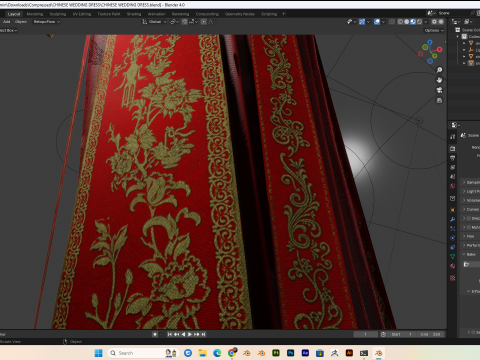Image resolution: width=480 pixels, height=360 pixels.
Task: Open the Object properties tab
Action: (x=452, y=210)
